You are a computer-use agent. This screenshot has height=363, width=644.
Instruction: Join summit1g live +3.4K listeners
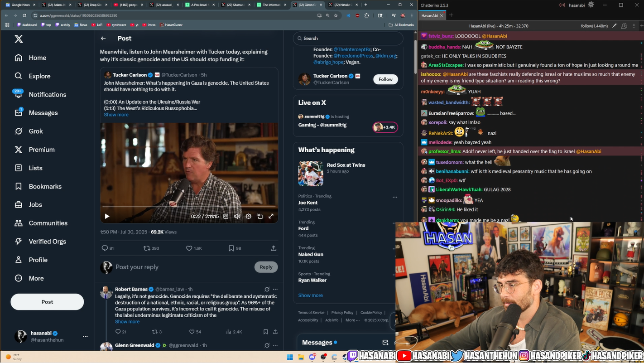pos(385,127)
